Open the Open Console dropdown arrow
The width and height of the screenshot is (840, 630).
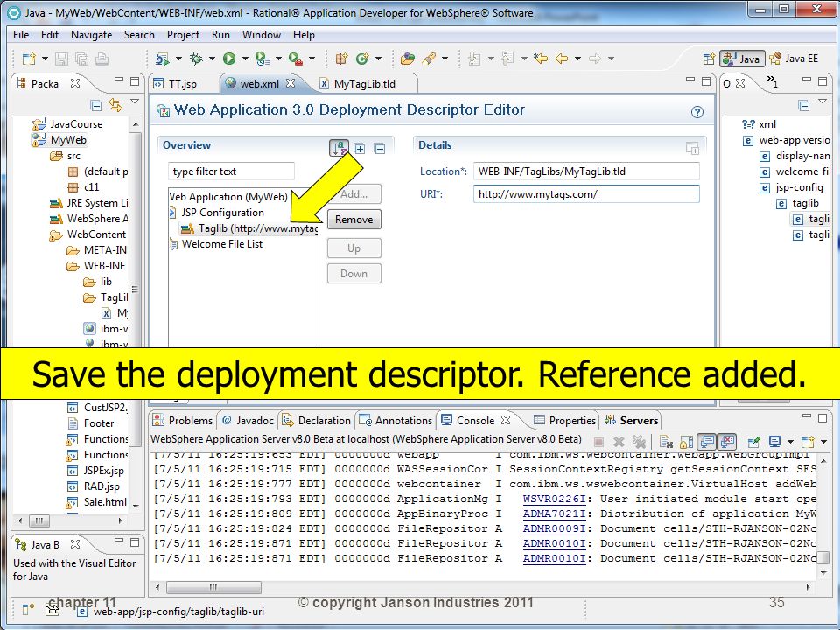click(823, 441)
